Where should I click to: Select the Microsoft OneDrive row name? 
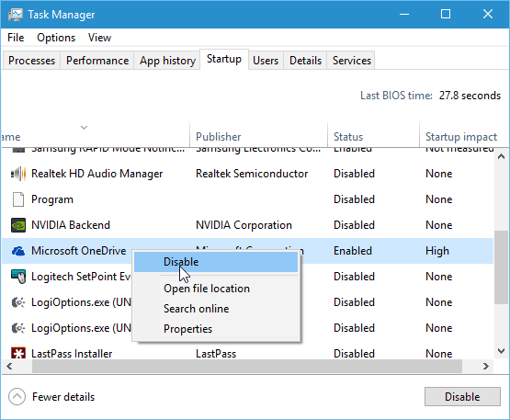[79, 251]
